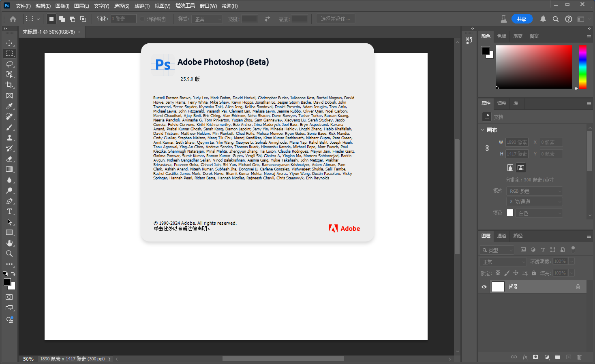595x364 pixels.
Task: Click the canvas fill white swatch
Action: 510,213
